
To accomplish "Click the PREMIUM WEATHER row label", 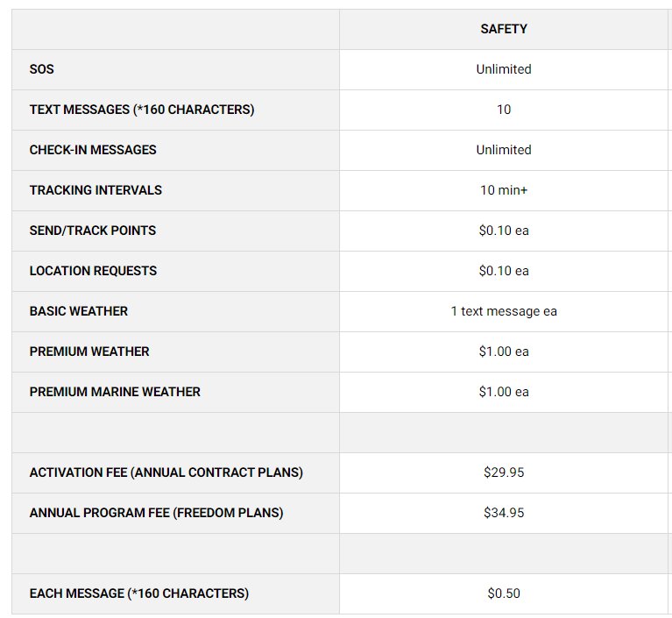I will [89, 352].
